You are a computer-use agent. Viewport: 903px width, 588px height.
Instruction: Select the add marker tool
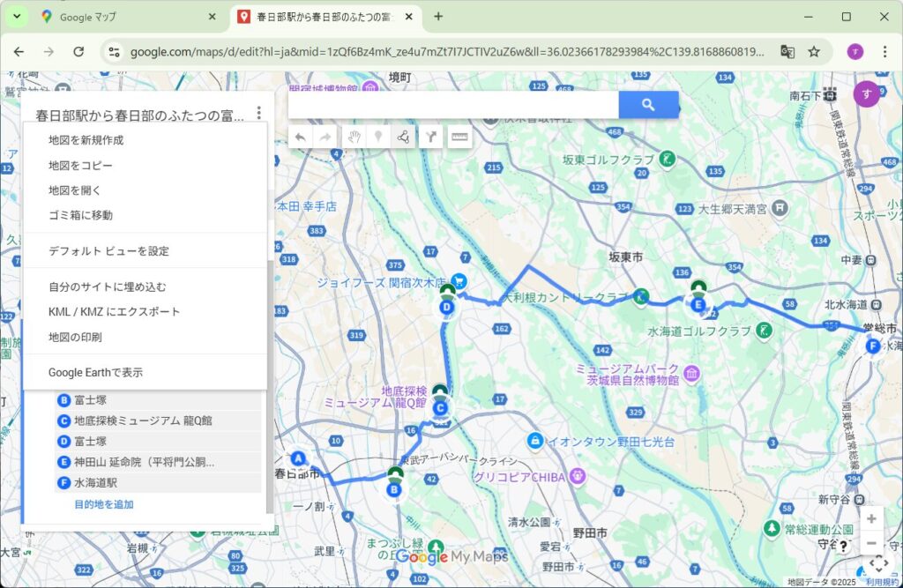[x=378, y=137]
